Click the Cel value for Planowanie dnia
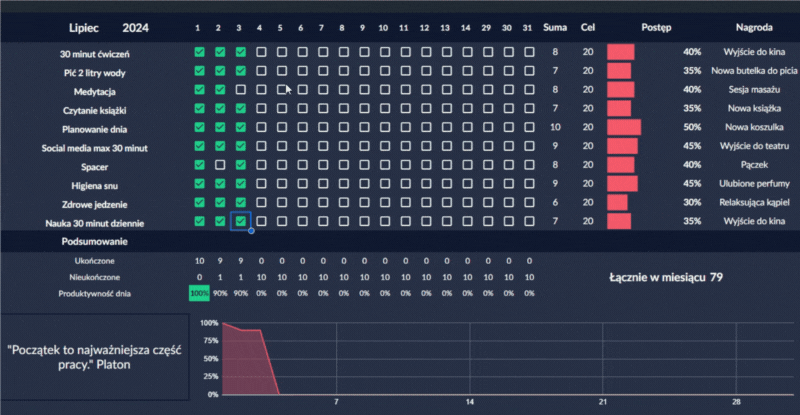 [x=588, y=127]
